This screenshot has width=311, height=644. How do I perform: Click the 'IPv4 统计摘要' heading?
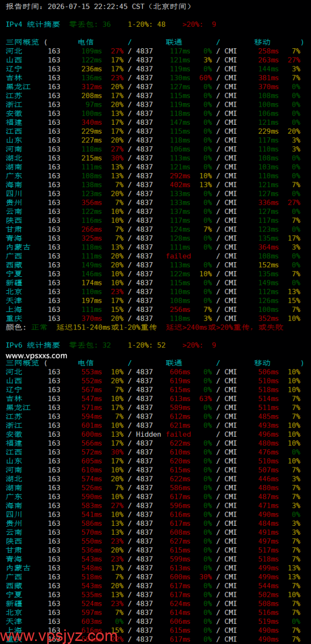coord(33,24)
